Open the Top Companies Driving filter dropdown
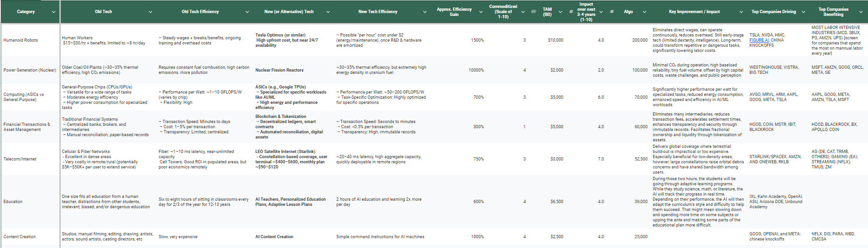This screenshot has height=248, width=868. coord(803,12)
